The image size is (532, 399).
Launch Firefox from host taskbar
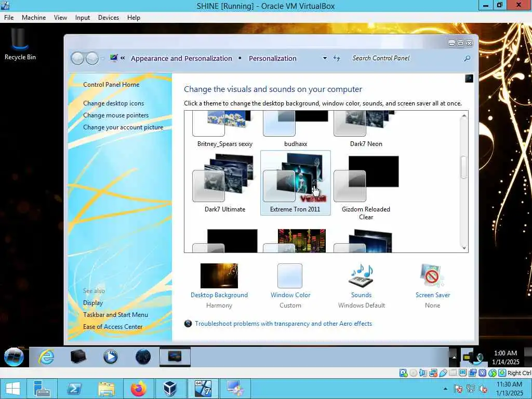pyautogui.click(x=138, y=389)
